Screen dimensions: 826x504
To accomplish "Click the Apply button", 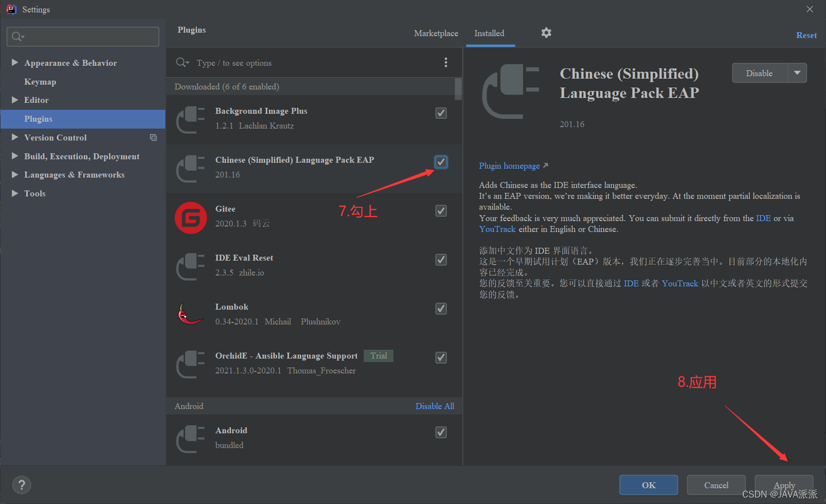I will click(x=784, y=485).
